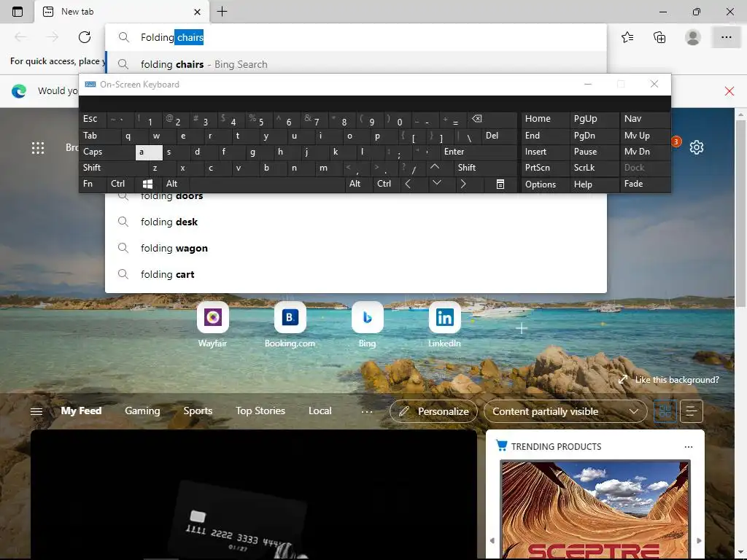Open the Bing quick link tile
The width and height of the screenshot is (747, 560).
pos(368,324)
